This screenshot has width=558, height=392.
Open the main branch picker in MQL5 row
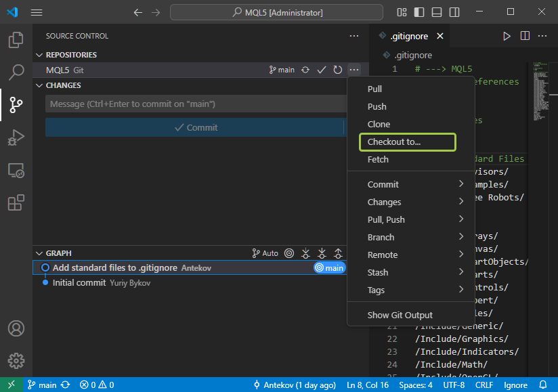tap(282, 70)
